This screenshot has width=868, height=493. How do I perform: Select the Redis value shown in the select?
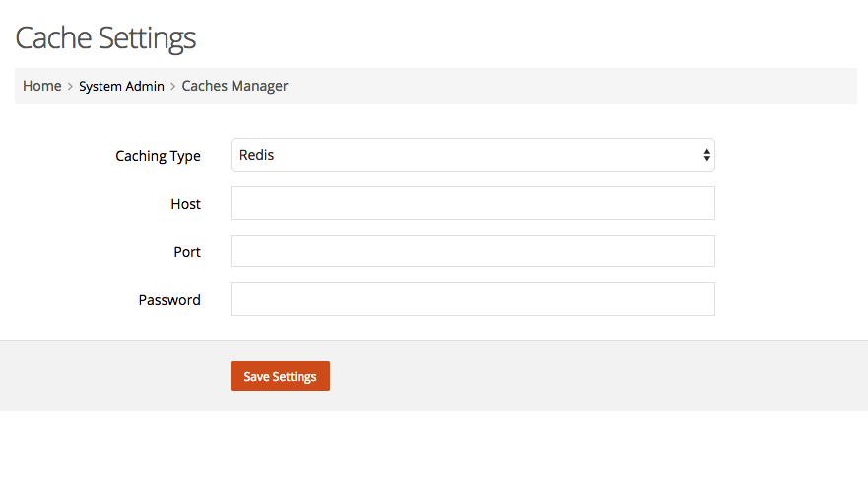pos(256,155)
